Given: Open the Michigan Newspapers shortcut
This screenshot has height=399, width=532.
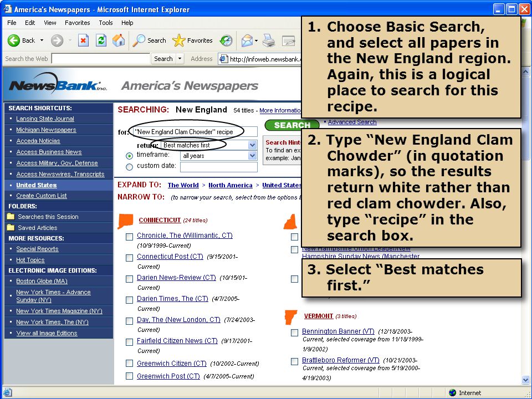Looking at the screenshot, I should 46,130.
